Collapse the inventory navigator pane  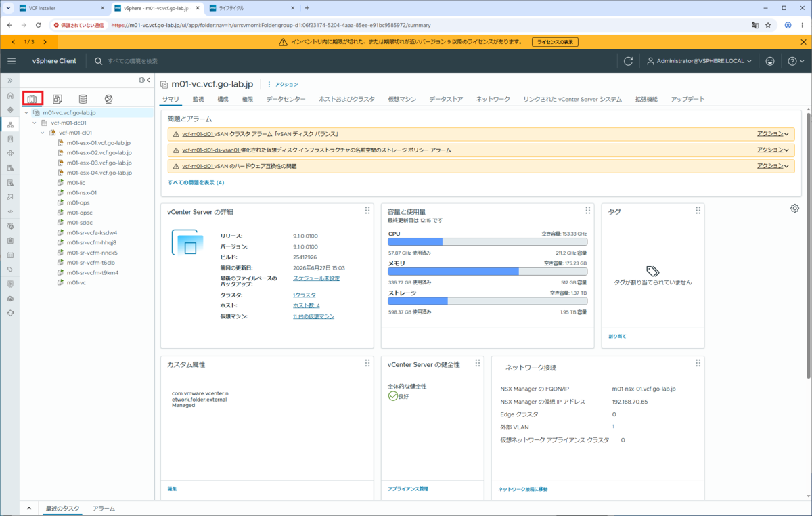tap(148, 80)
